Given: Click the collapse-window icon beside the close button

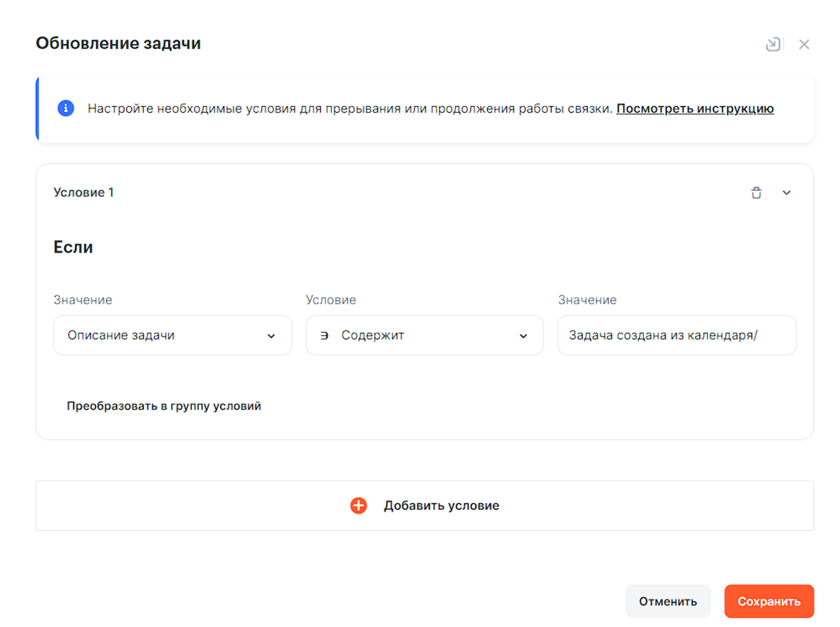Looking at the screenshot, I should click(773, 44).
